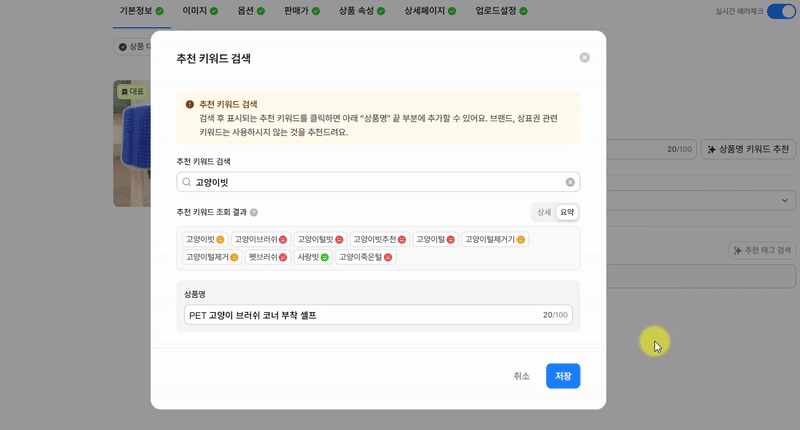Choose the 펫브러쉬 keyword chip
The height and width of the screenshot is (430, 800).
click(x=268, y=257)
